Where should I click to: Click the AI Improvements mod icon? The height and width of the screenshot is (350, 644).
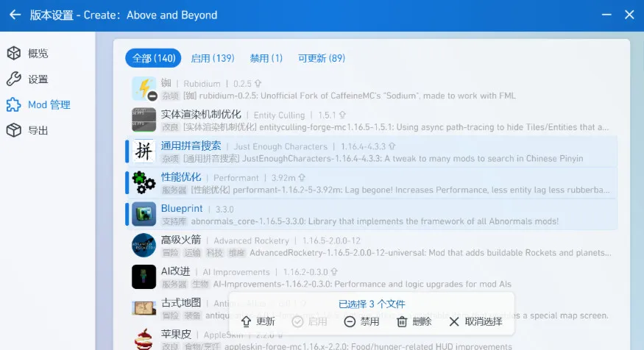pos(144,277)
